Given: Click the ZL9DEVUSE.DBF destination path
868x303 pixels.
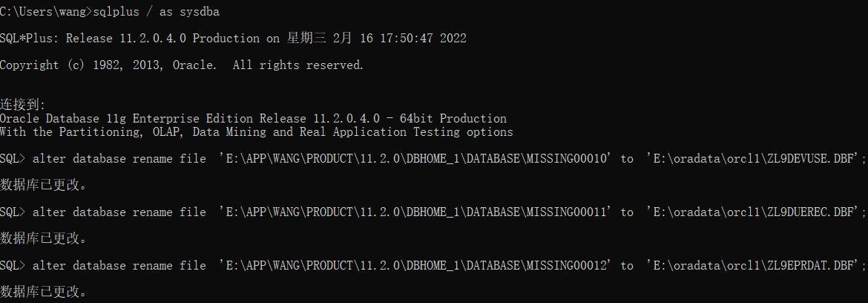Looking at the screenshot, I should [x=753, y=159].
